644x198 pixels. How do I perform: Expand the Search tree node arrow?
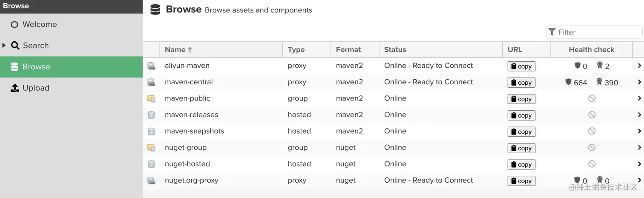(4, 45)
